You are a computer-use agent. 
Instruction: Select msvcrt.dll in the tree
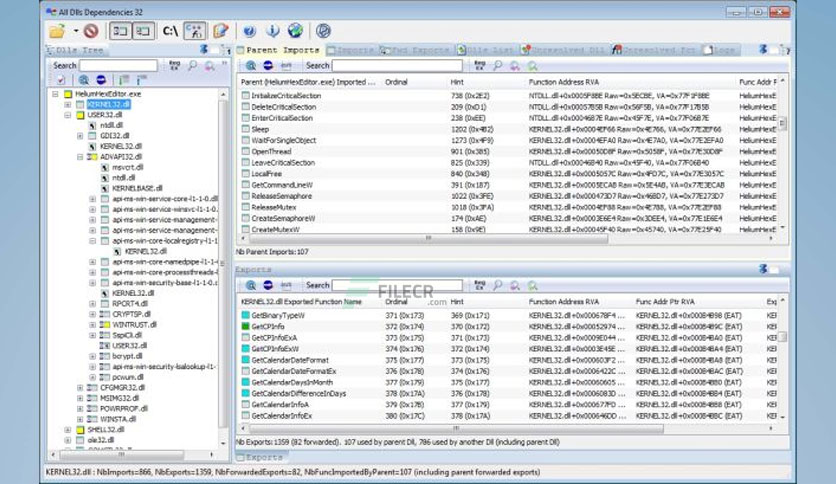coord(127,167)
